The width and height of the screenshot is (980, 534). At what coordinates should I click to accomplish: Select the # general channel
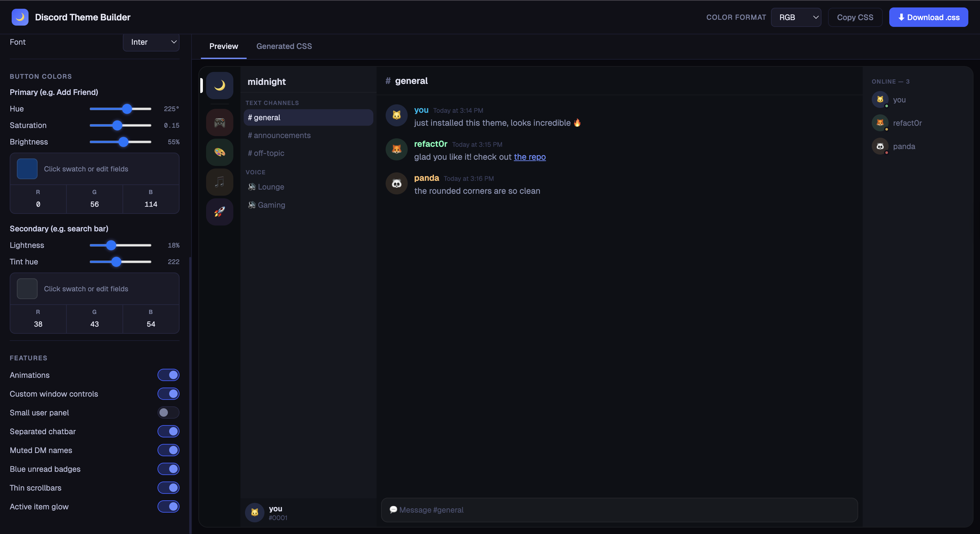click(x=308, y=118)
